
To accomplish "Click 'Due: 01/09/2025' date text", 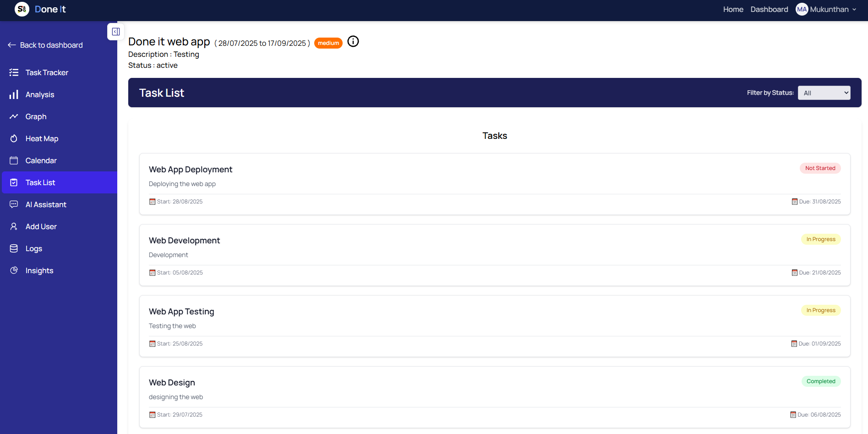I will click(820, 344).
